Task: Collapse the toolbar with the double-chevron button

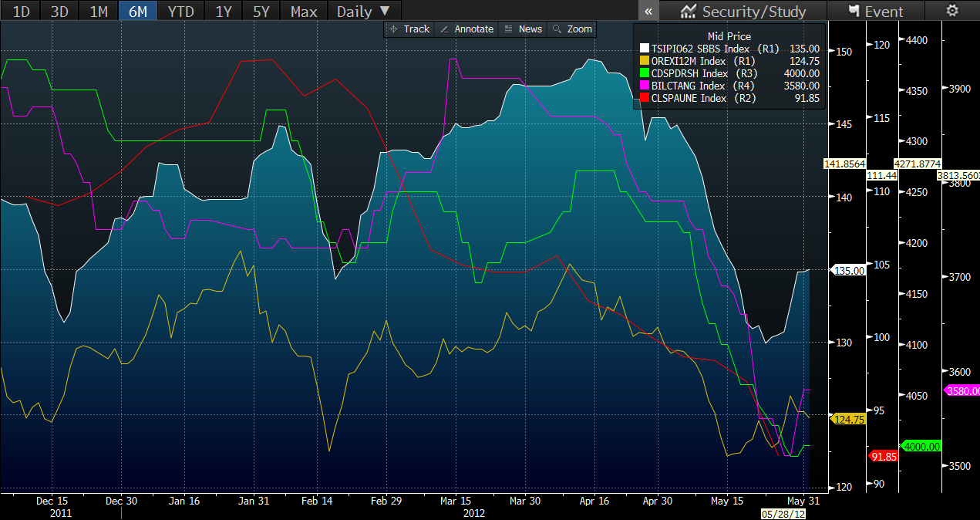Action: 649,11
